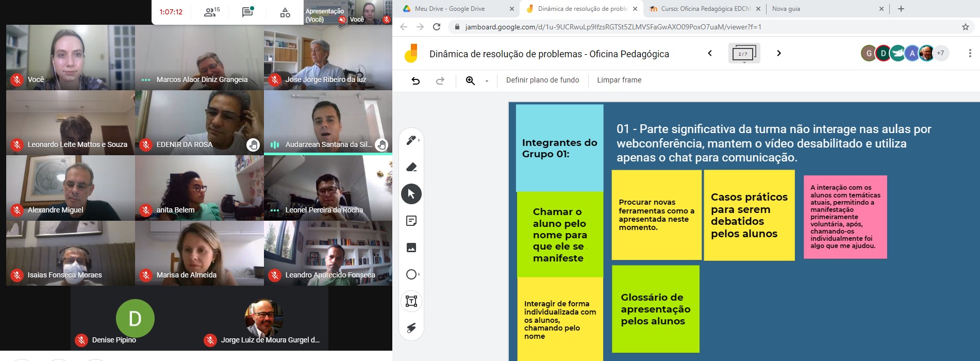
Task: Select the Eraser tool
Action: [x=411, y=167]
